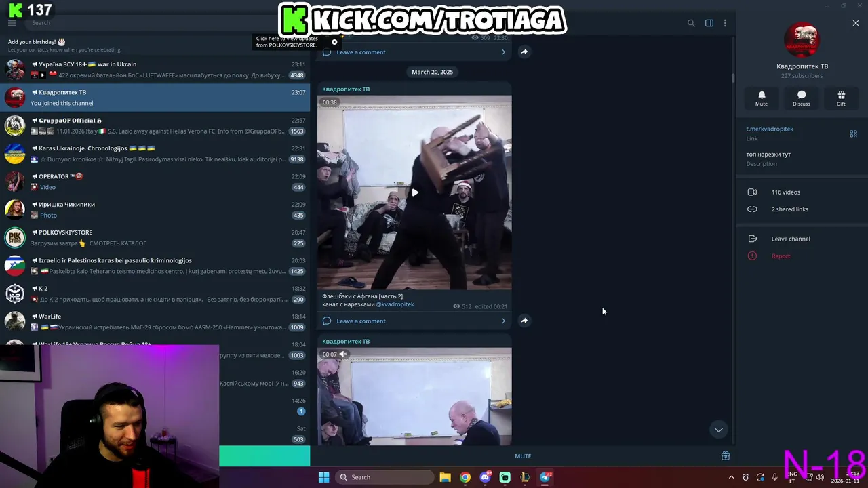Open POLKOVSKIYSTORE chat
Image resolution: width=868 pixels, height=488 pixels.
(x=155, y=237)
